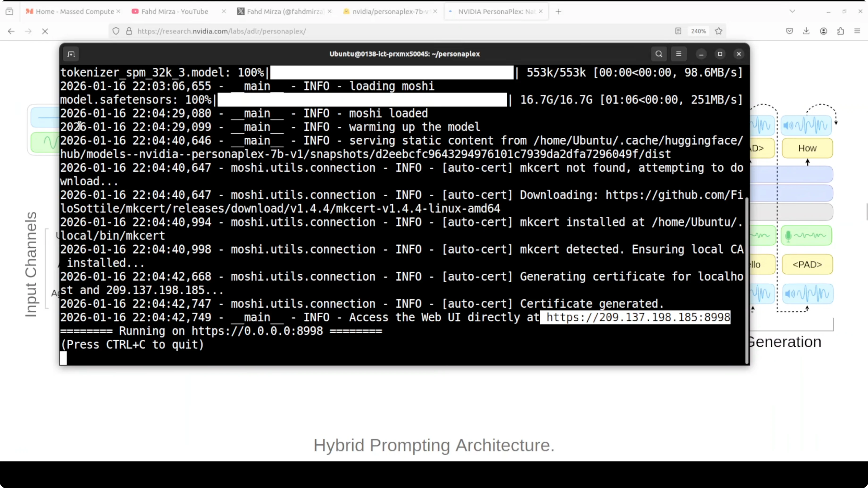Screen dimensions: 868x488
Task: Expand the list all tabs chevron
Action: [792, 12]
